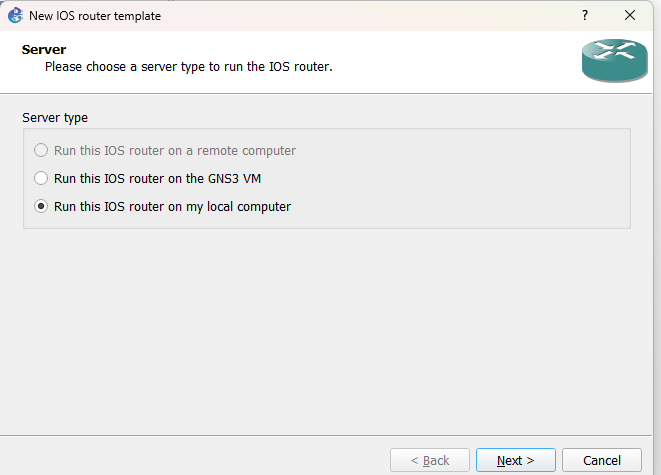Click the GNS3 app icon in title bar

click(15, 15)
